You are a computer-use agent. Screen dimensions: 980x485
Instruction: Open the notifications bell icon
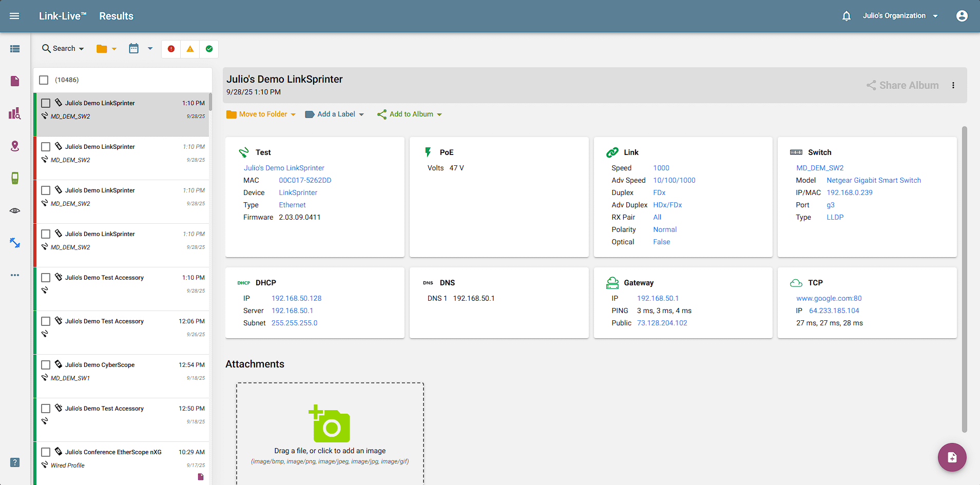[846, 16]
